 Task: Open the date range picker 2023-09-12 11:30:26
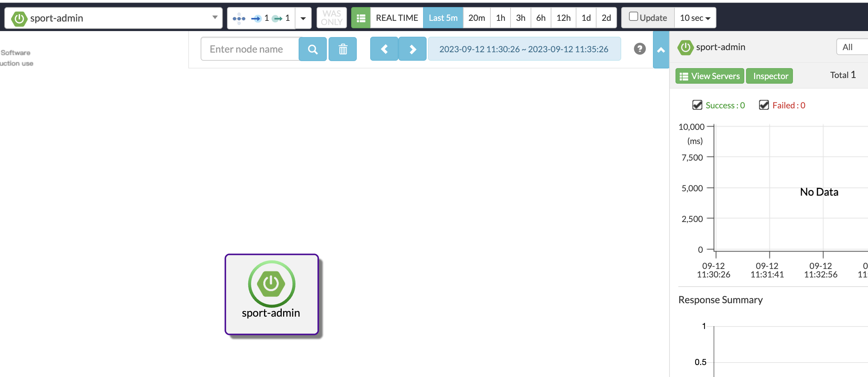pos(524,49)
